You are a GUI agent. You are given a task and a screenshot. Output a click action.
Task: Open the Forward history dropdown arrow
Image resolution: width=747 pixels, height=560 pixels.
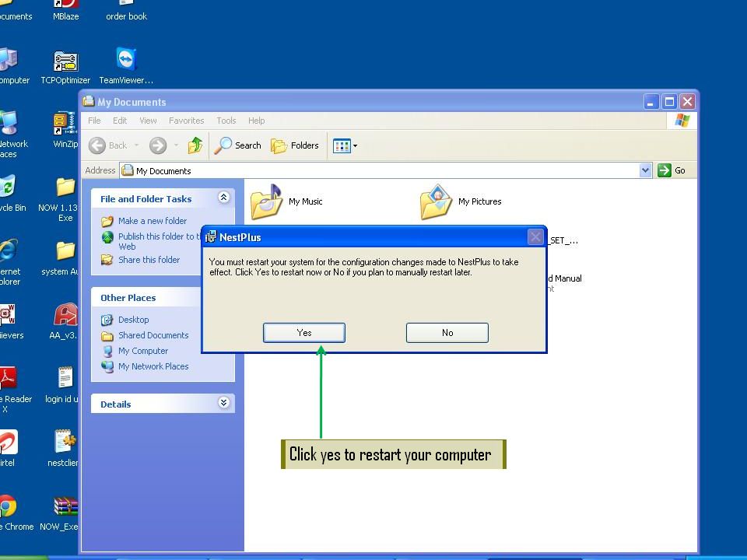pos(176,145)
